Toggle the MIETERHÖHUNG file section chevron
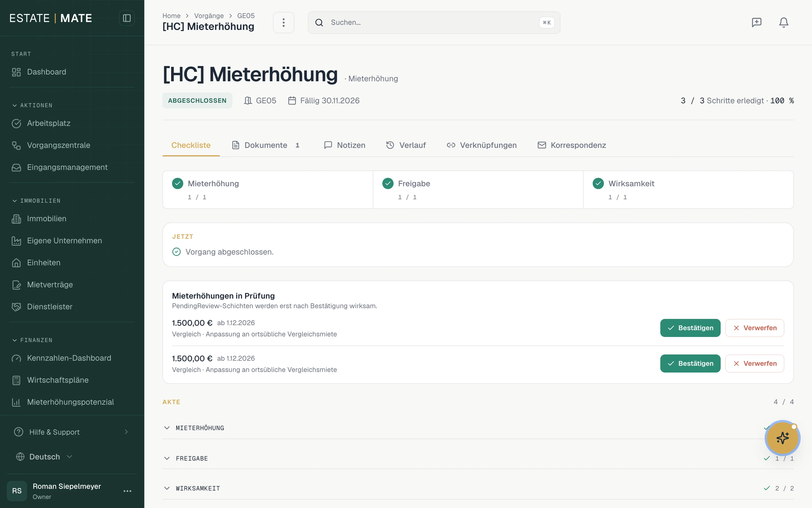Screen dimensions: 812x508 (167, 428)
